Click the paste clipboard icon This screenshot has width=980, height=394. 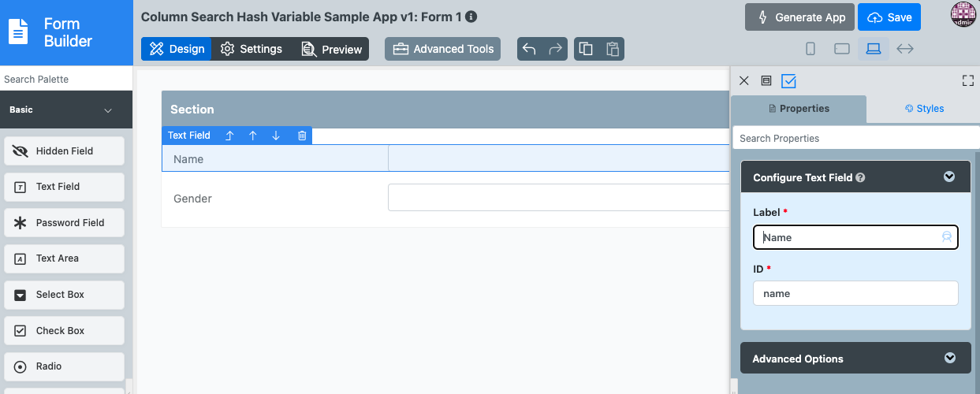[612, 49]
